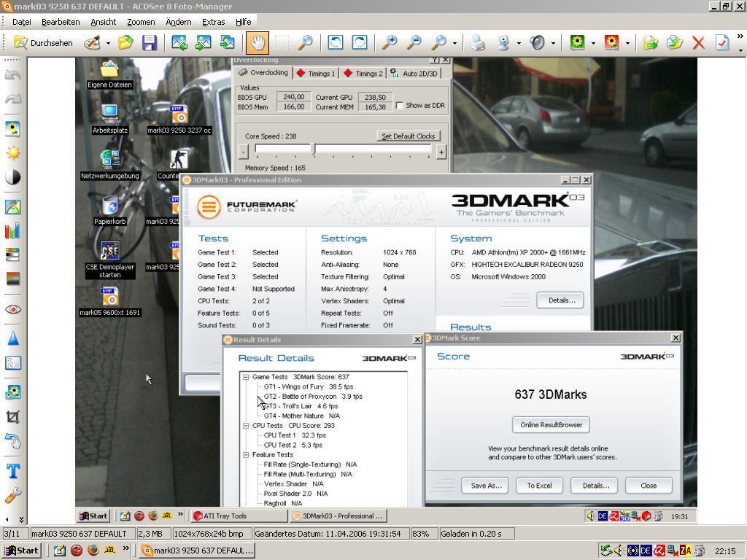The height and width of the screenshot is (560, 747).
Task: Click the system tray clock 22:15
Action: [725, 551]
